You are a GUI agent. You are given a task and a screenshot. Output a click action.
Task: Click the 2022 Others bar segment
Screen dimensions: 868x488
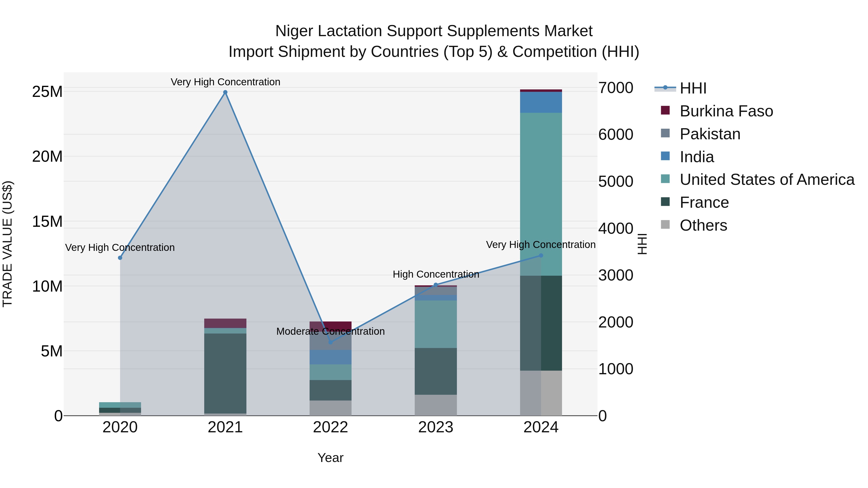click(x=331, y=408)
